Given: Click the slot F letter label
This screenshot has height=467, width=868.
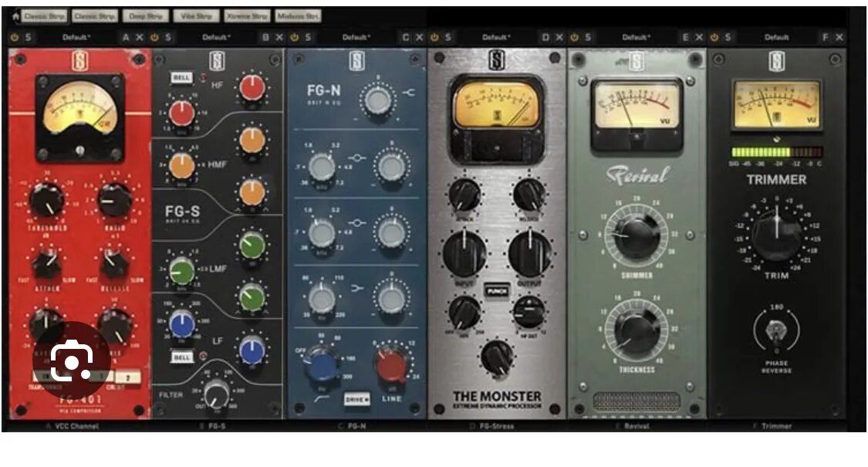Looking at the screenshot, I should [826, 38].
